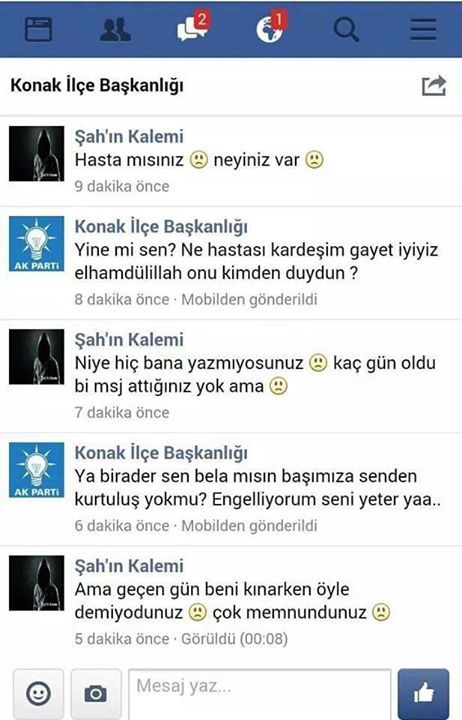The image size is (462, 720).
Task: Open the hamburger menu
Action: 423,29
